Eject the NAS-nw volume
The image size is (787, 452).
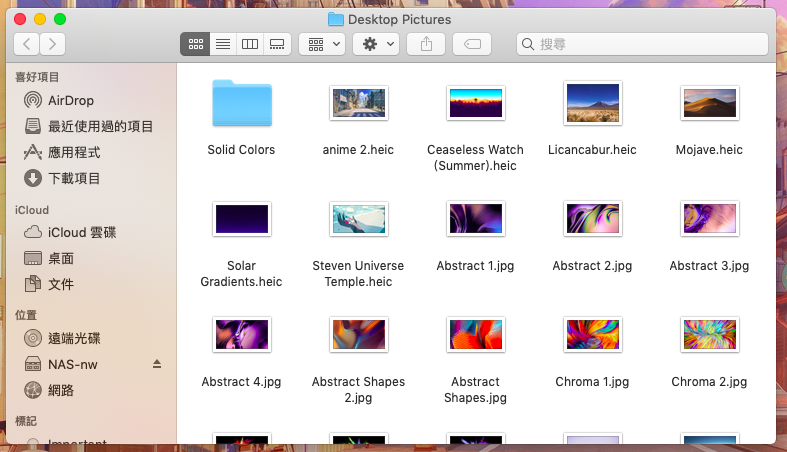pos(156,364)
